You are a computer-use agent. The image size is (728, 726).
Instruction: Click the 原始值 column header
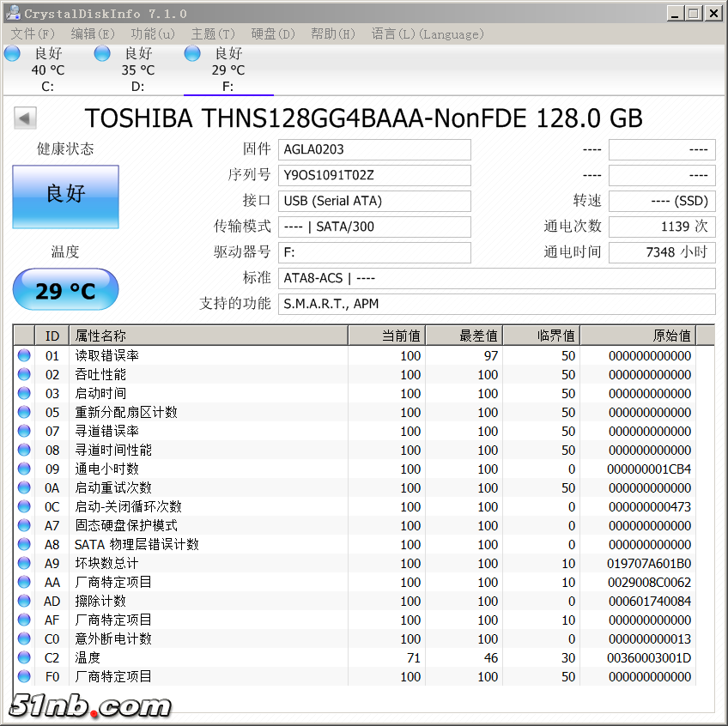[637, 336]
